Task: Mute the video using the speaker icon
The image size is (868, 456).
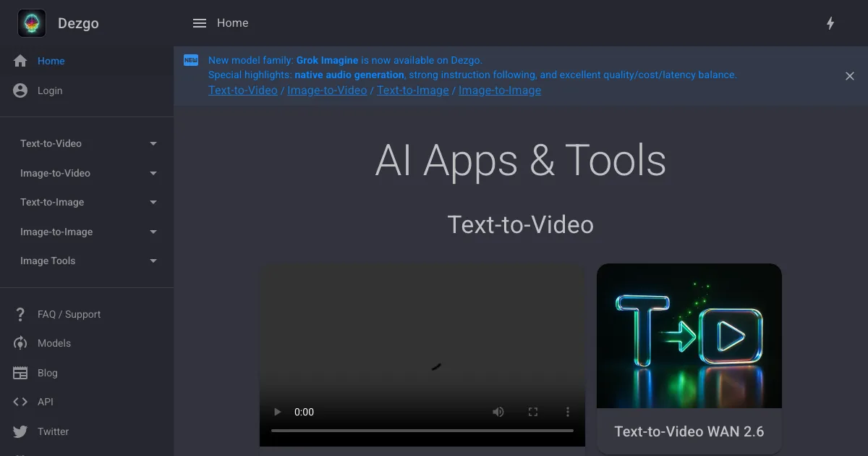Action: coord(498,412)
